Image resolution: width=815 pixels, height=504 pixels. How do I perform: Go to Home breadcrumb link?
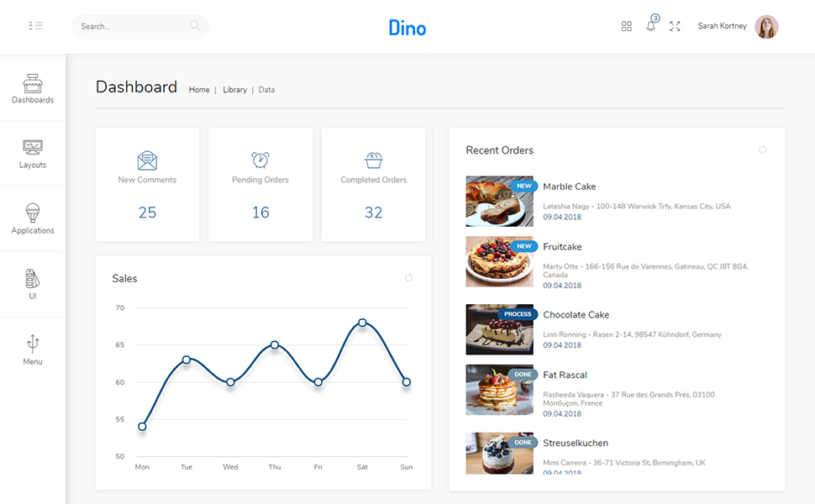point(199,90)
